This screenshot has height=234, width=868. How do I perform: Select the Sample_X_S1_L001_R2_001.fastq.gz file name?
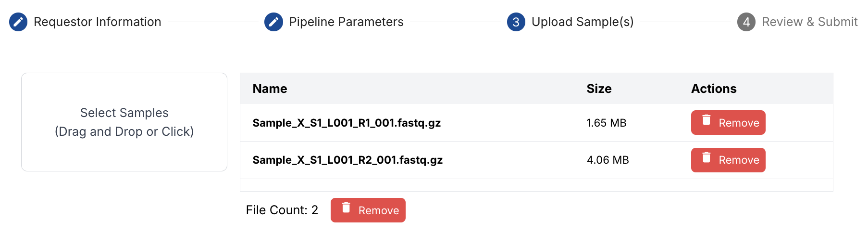click(347, 160)
